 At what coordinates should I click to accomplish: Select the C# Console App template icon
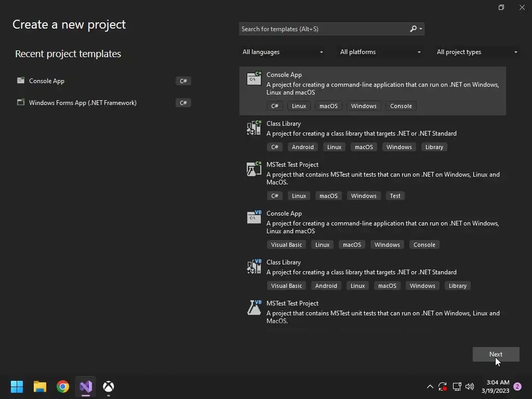(254, 78)
